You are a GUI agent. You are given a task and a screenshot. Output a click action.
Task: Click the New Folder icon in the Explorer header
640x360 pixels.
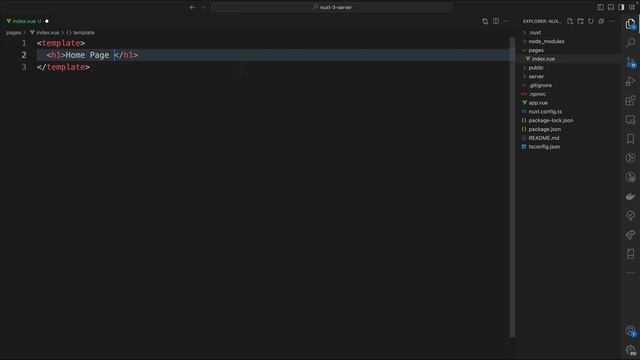(x=580, y=21)
